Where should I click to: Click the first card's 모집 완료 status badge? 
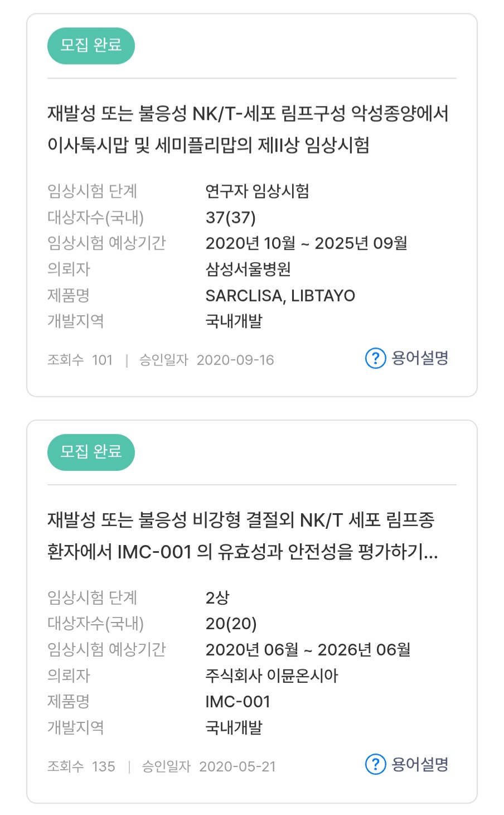coord(91,45)
